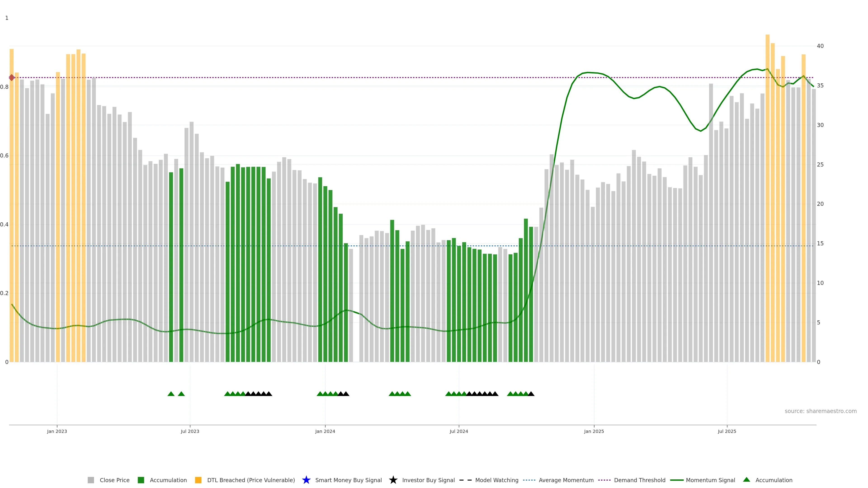Toggle the Momentum Signal legend label
Screen dimensions: 868x488
point(710,480)
